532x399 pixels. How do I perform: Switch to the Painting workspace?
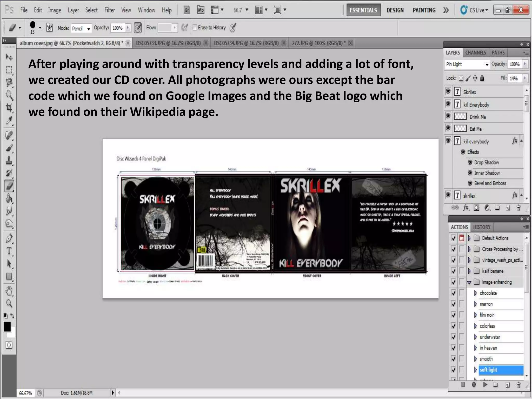(x=424, y=10)
